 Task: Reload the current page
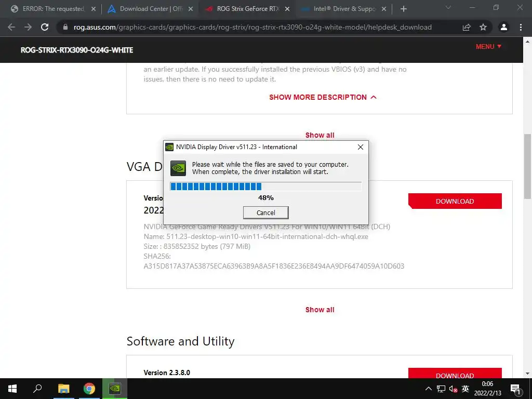pos(45,27)
